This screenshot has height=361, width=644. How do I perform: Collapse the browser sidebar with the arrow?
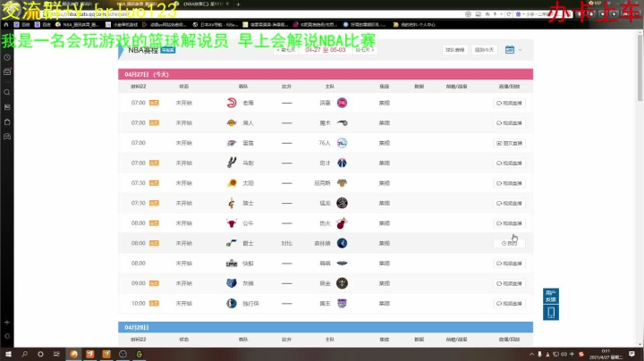coord(7,336)
